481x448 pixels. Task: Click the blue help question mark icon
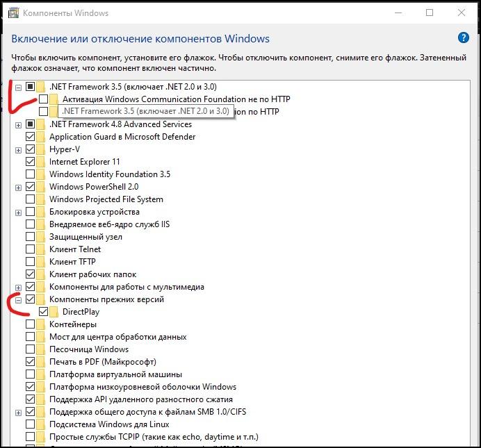pyautogui.click(x=463, y=38)
